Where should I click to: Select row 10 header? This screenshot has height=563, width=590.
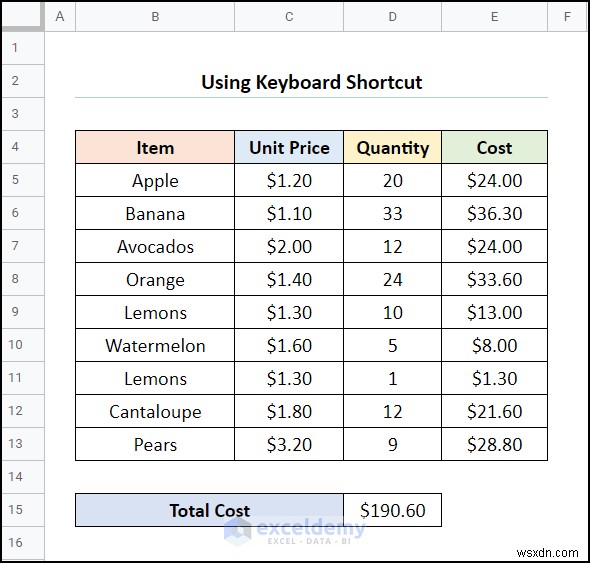[23, 345]
